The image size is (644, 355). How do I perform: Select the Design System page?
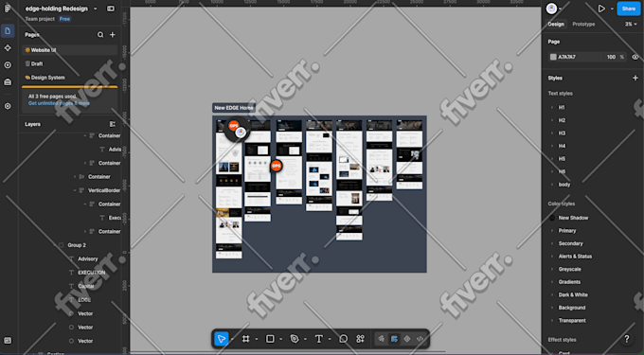pos(69,78)
